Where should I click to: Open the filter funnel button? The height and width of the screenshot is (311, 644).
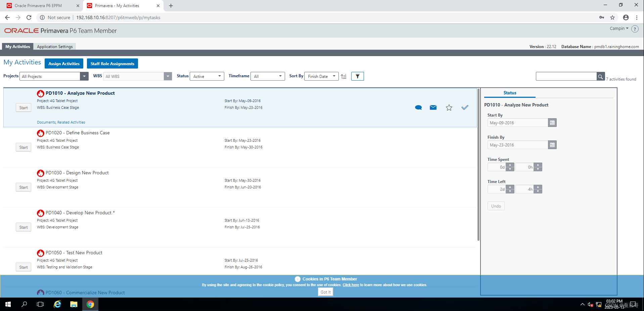[358, 76]
